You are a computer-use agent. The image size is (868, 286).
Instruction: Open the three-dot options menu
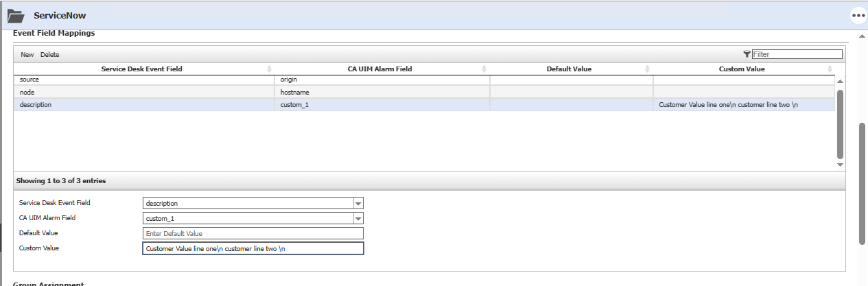click(858, 15)
